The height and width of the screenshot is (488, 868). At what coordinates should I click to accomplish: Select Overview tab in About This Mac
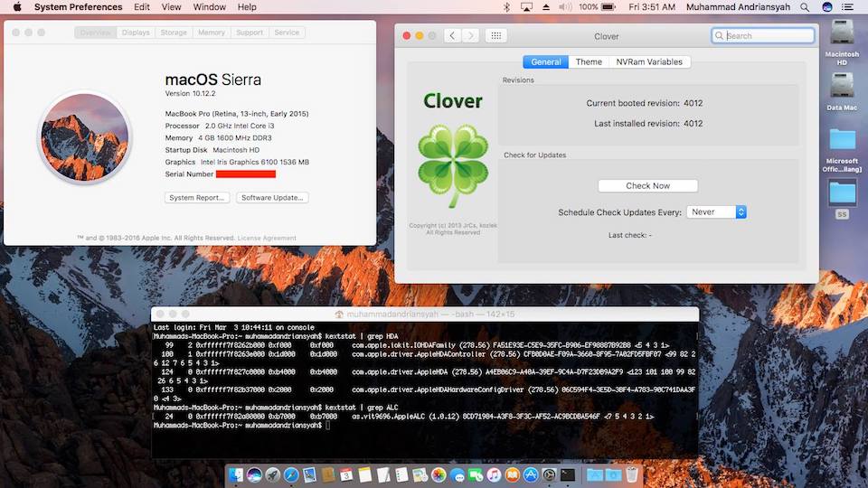click(95, 33)
